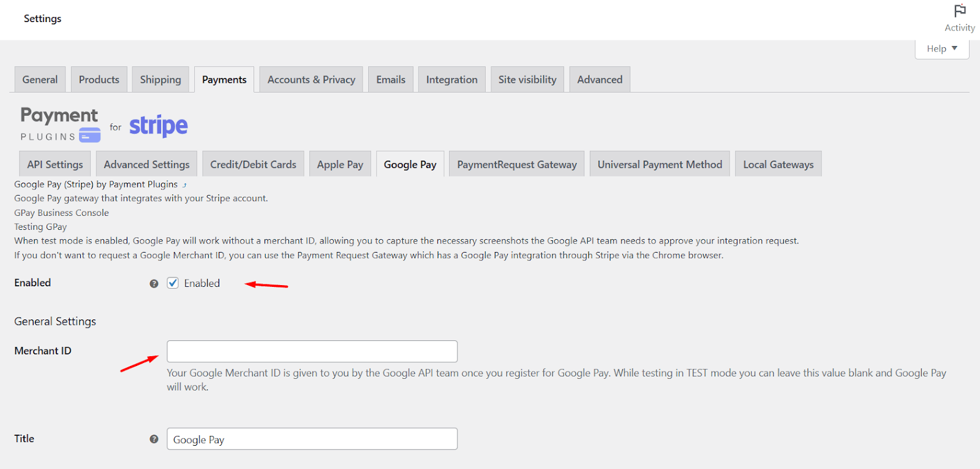Click the help tooltip icon beside Enabled

click(154, 283)
